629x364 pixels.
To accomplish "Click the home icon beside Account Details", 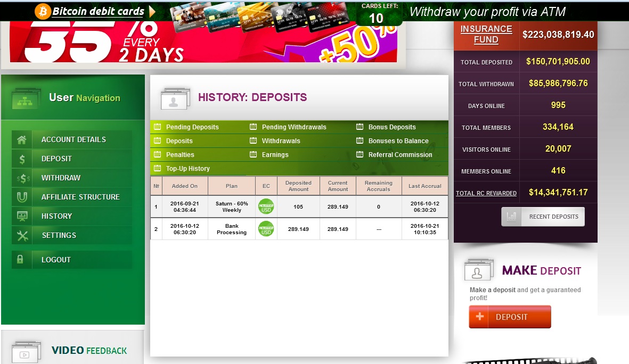I will click(x=22, y=140).
